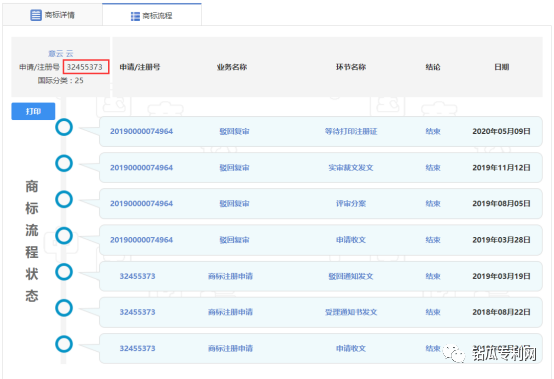This screenshot has height=379, width=554.
Task: Click the 评审分案 step name
Action: [x=351, y=203]
